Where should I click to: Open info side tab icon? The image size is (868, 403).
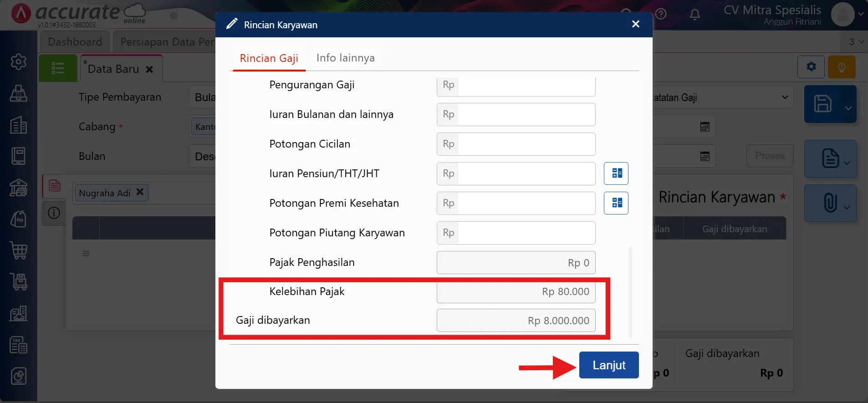pos(54,213)
